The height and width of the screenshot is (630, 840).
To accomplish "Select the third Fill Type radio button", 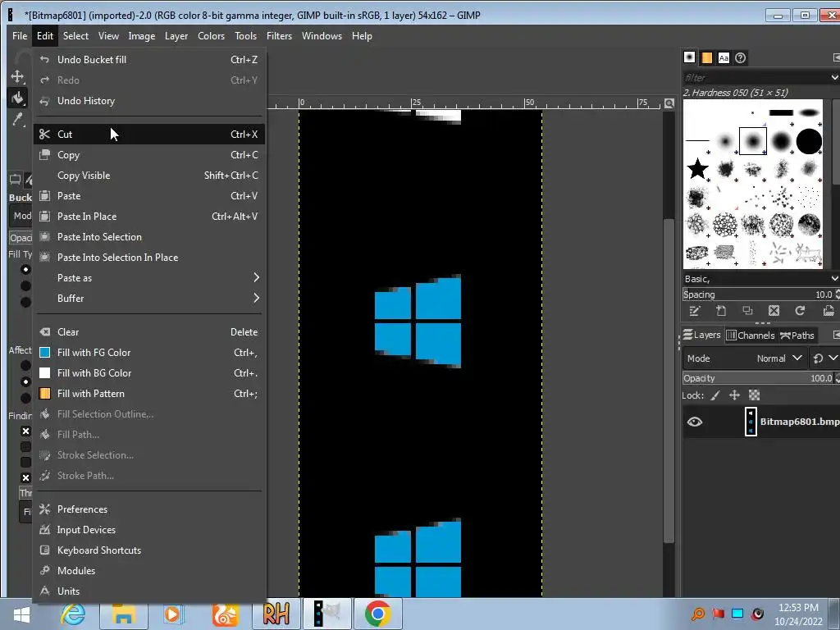I will 25,302.
